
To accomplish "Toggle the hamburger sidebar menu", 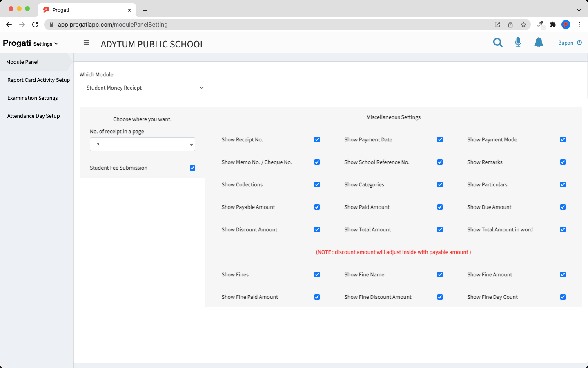I will 86,43.
